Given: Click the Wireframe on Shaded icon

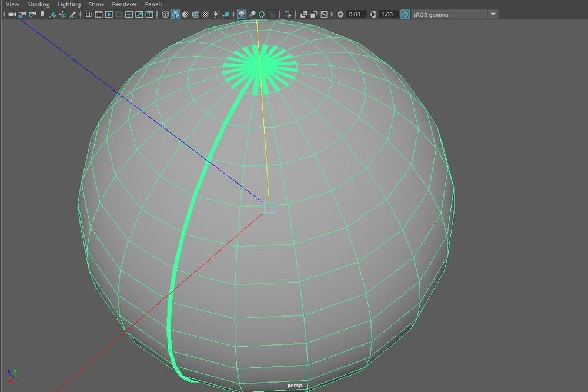Looking at the screenshot, I should coord(196,14).
